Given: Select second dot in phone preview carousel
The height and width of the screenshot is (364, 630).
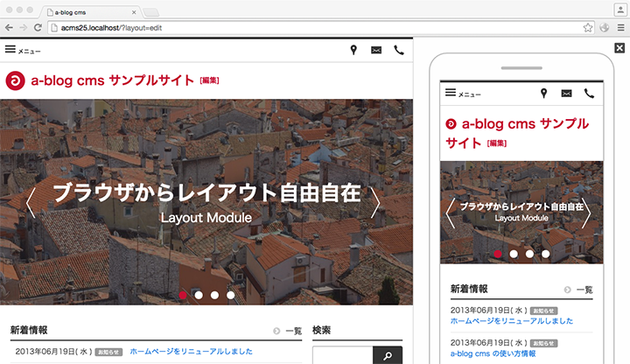Looking at the screenshot, I should [x=514, y=254].
